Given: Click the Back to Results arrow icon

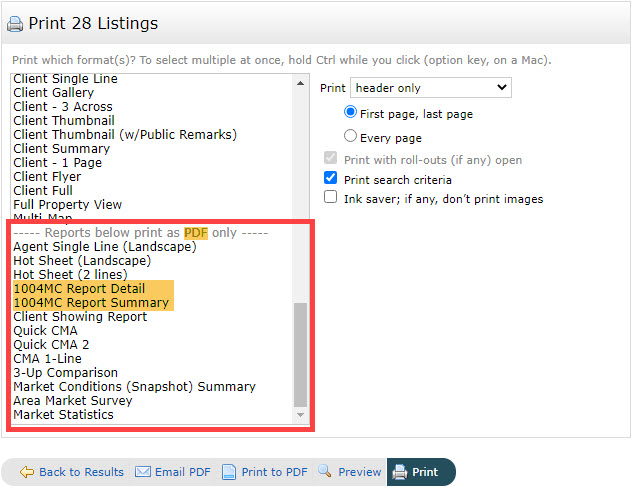Looking at the screenshot, I should [27, 472].
